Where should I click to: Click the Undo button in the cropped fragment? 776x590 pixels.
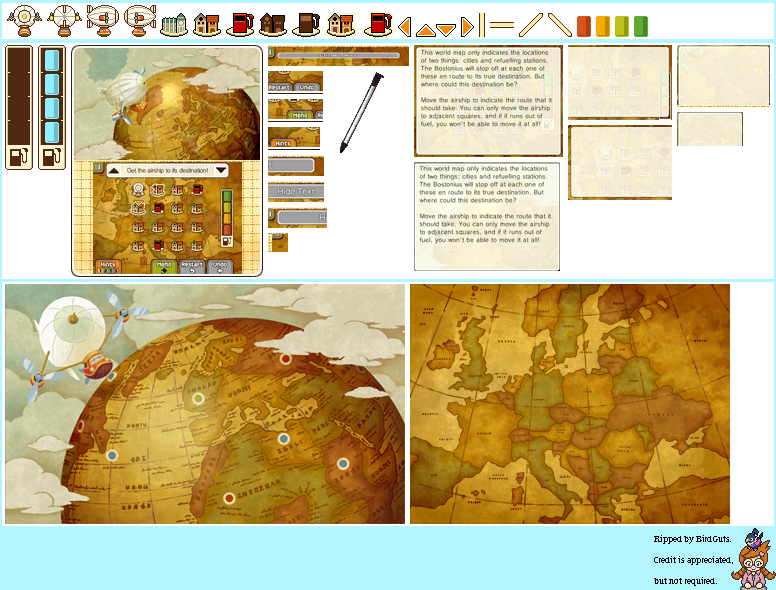click(x=307, y=87)
